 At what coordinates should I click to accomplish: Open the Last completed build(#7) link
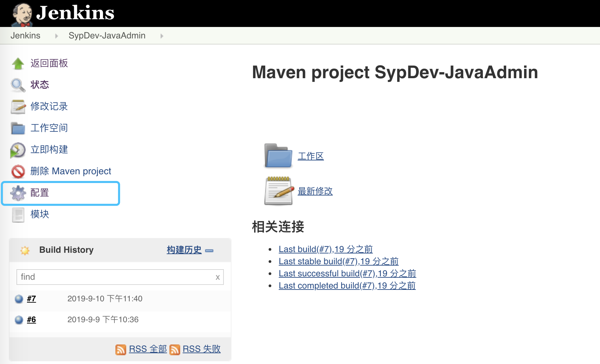pyautogui.click(x=347, y=285)
